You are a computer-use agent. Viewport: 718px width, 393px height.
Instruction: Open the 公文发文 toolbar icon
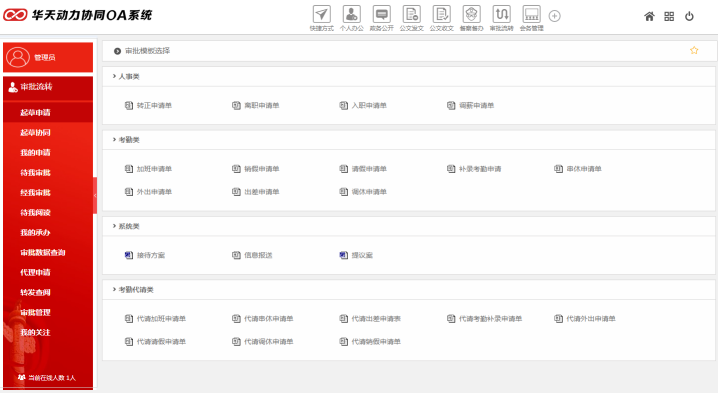pyautogui.click(x=412, y=14)
